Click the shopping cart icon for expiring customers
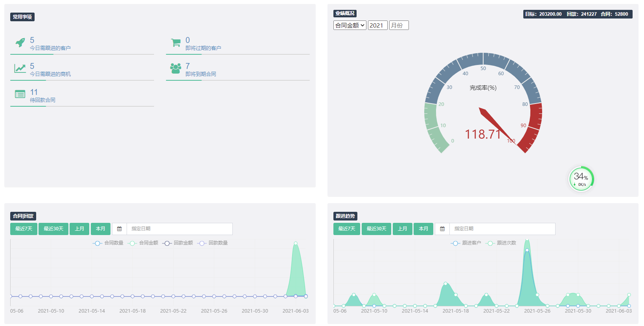 (176, 43)
